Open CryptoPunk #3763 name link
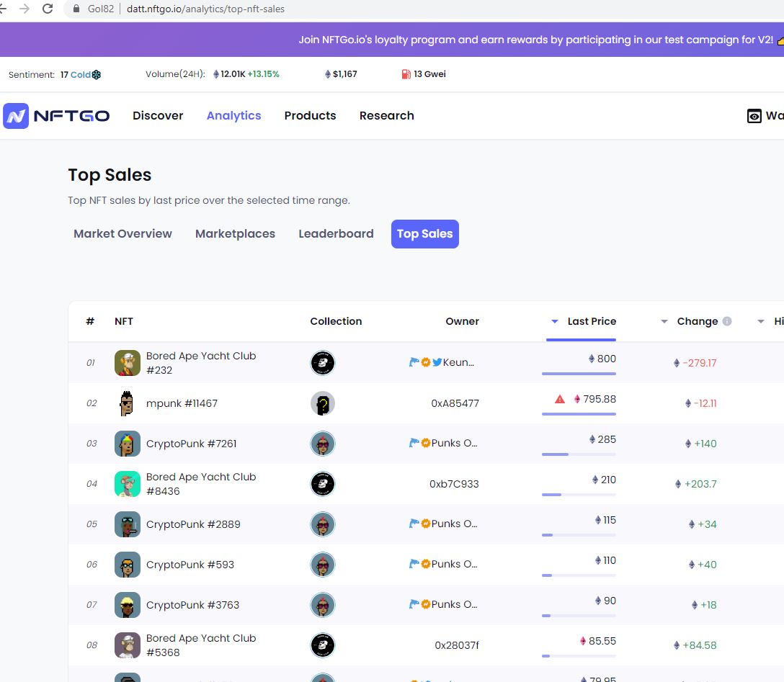784x682 pixels. (x=192, y=605)
